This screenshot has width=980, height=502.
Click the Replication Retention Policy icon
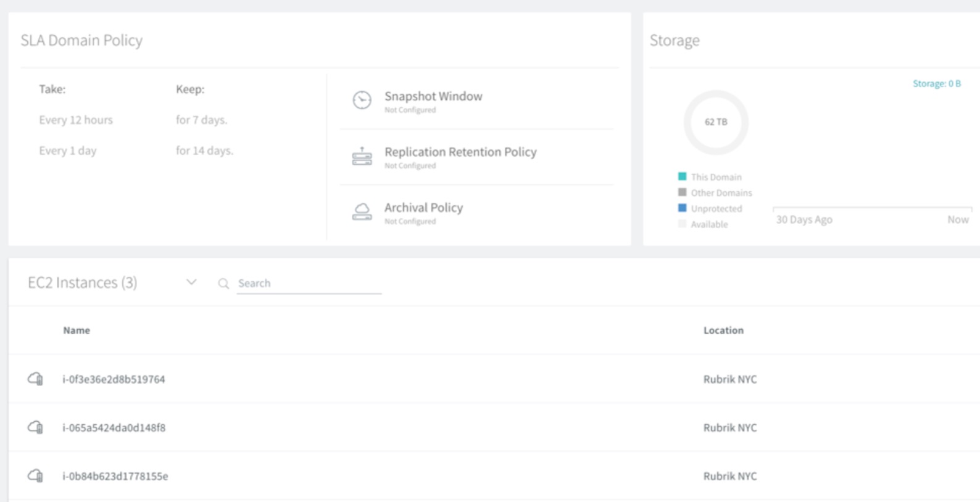pos(362,157)
